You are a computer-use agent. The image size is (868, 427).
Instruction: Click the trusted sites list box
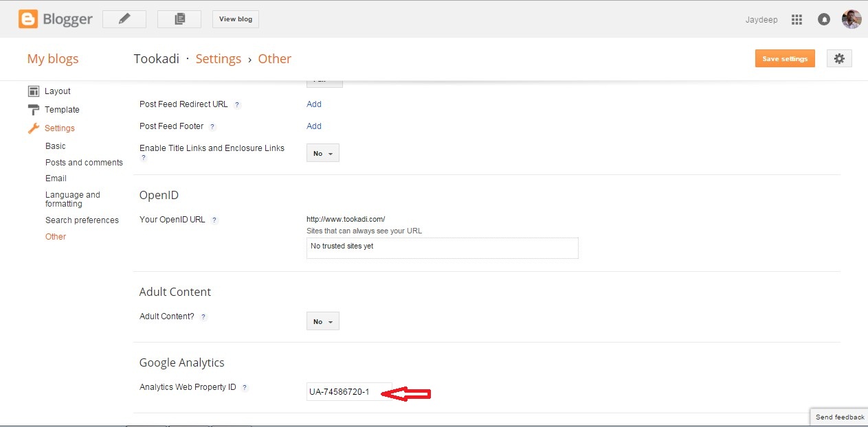point(443,248)
